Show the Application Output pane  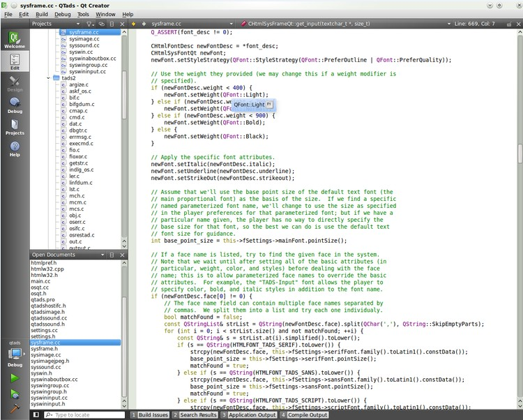pos(249,415)
